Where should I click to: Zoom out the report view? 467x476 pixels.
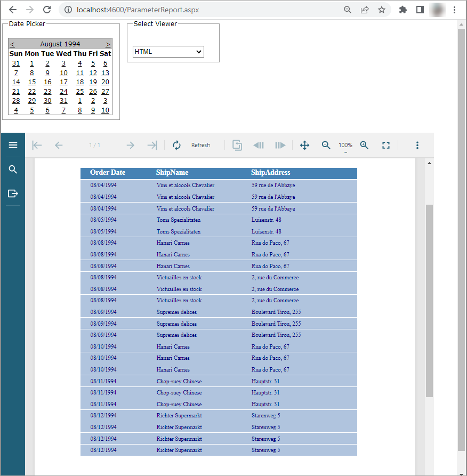pyautogui.click(x=326, y=146)
